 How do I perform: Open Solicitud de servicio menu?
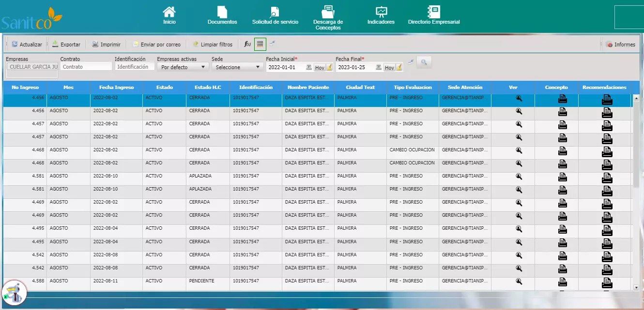[x=275, y=15]
